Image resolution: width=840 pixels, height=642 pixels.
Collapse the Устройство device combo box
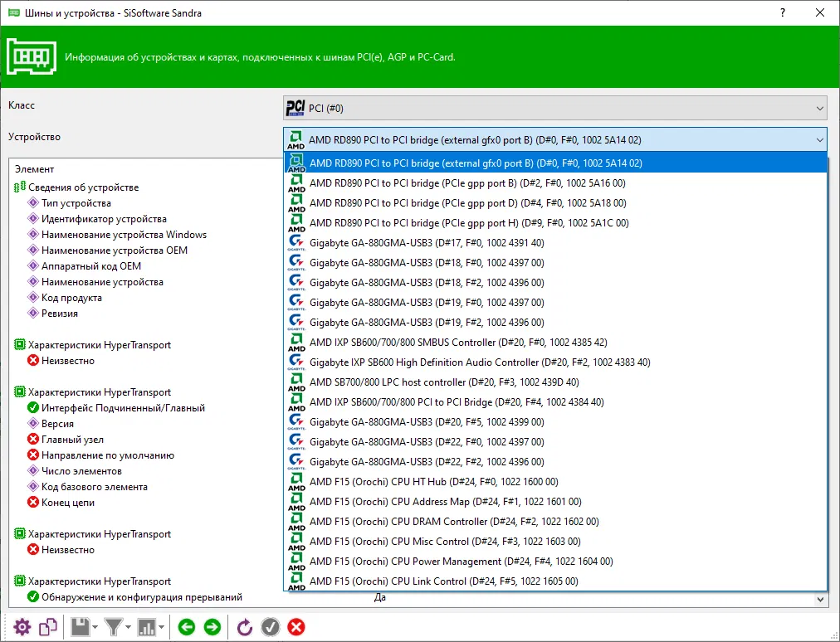[x=555, y=139]
